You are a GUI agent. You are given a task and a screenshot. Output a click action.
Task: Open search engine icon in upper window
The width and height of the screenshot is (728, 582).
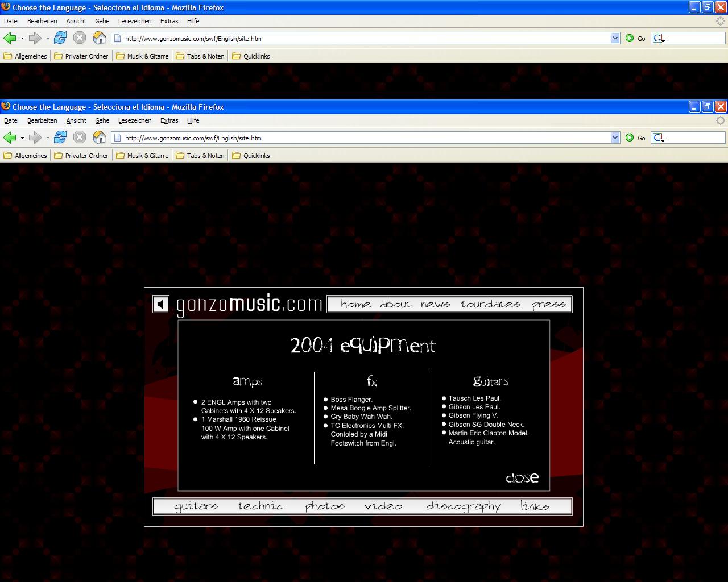click(659, 38)
